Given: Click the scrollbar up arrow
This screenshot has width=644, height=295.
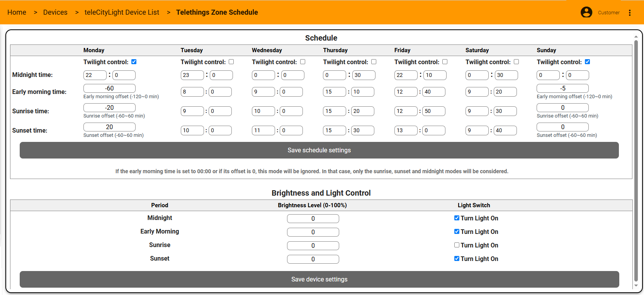Looking at the screenshot, I should (636, 37).
